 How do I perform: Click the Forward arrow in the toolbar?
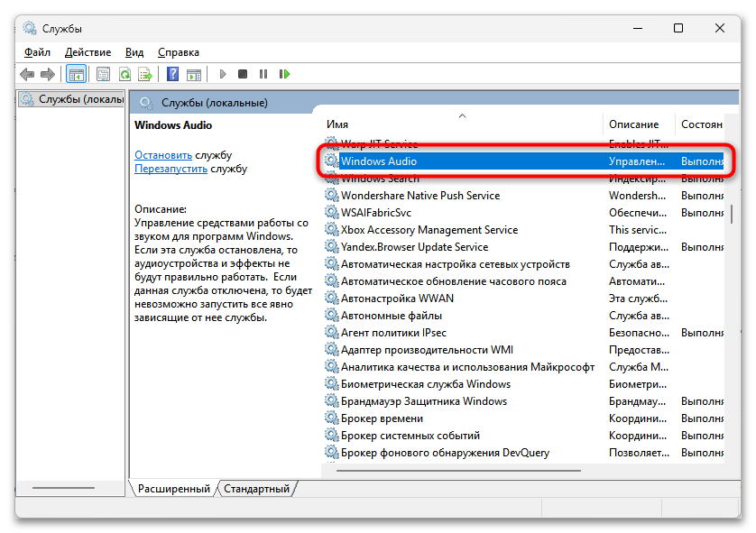(x=47, y=74)
